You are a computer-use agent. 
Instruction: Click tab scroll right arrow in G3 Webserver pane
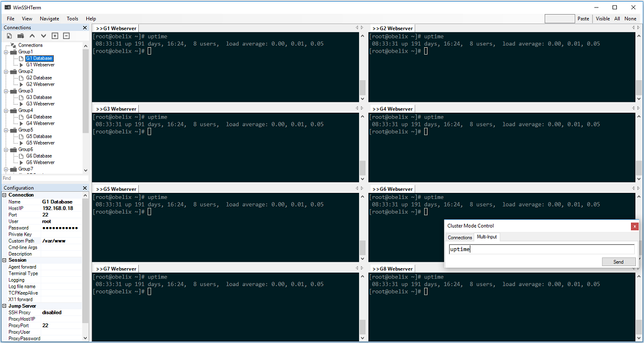click(x=362, y=108)
